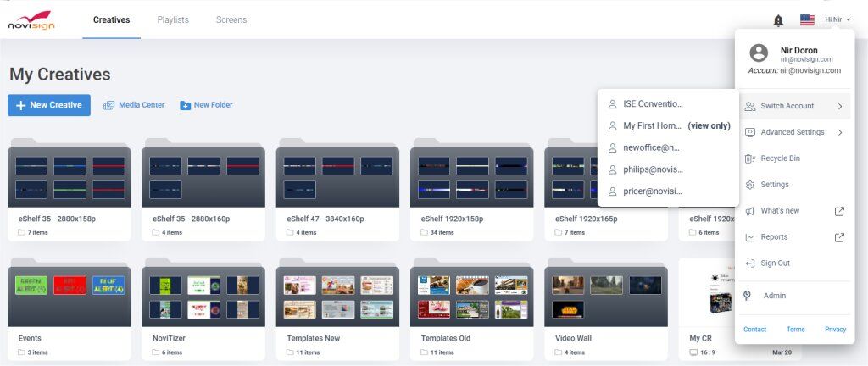This screenshot has height=366, width=868.
Task: Click the notification bell icon
Action: click(778, 20)
